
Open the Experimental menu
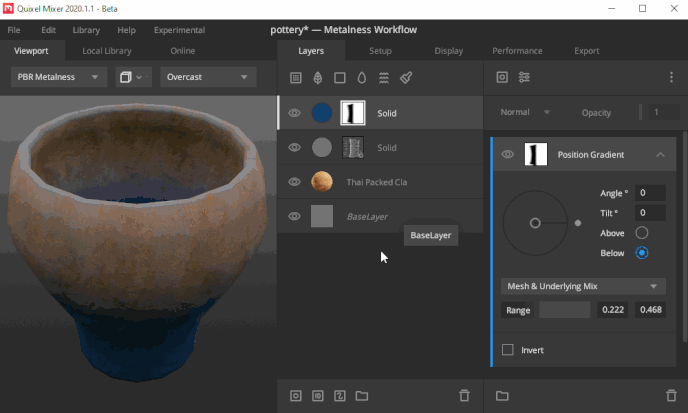point(179,30)
